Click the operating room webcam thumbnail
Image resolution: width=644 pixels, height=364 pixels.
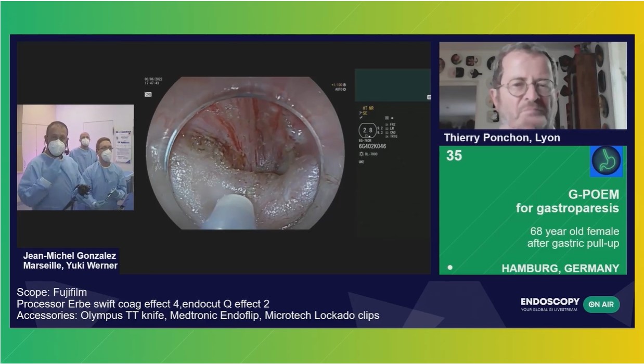(x=76, y=156)
